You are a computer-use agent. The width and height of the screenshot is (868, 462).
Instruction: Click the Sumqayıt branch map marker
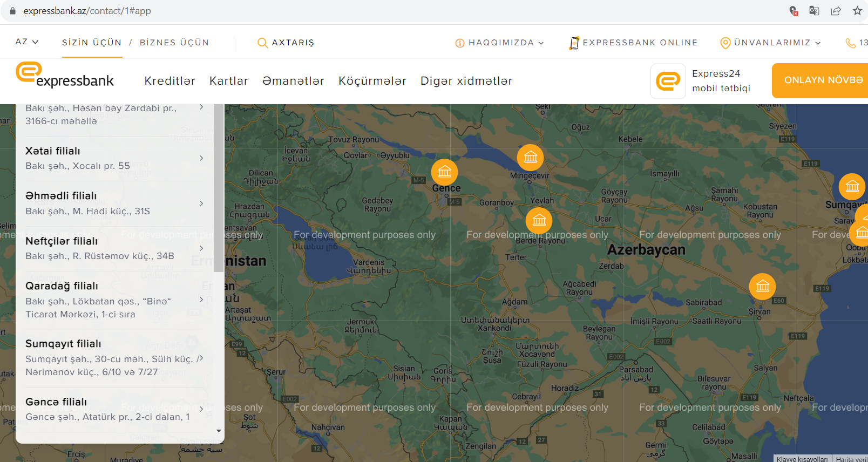pyautogui.click(x=852, y=187)
